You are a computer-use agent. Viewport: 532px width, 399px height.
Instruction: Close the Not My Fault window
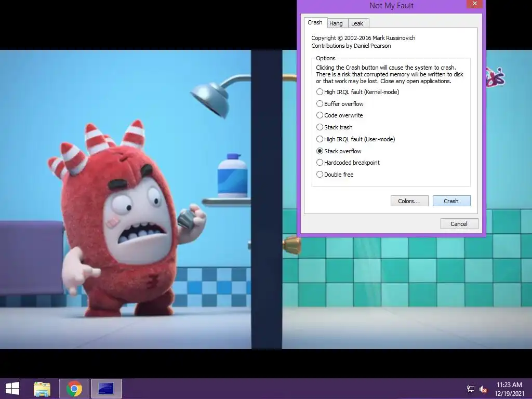click(475, 4)
